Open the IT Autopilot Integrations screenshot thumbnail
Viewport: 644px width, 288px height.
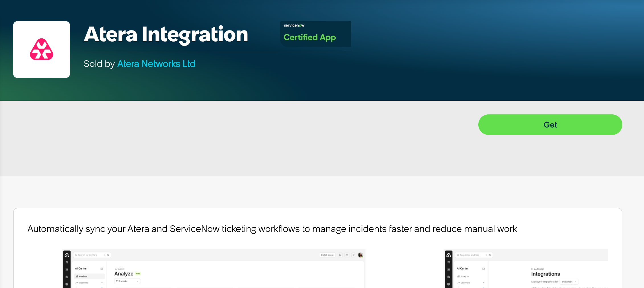pyautogui.click(x=526, y=269)
